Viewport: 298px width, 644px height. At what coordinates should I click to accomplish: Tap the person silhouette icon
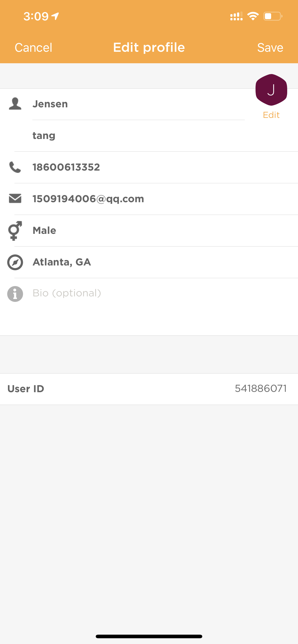coord(15,104)
